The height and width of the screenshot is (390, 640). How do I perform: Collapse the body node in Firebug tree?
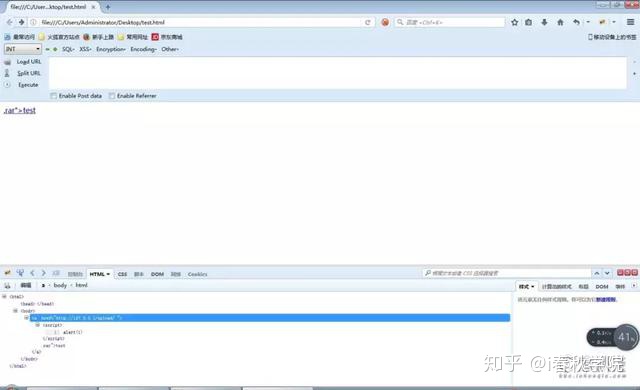pos(16,311)
